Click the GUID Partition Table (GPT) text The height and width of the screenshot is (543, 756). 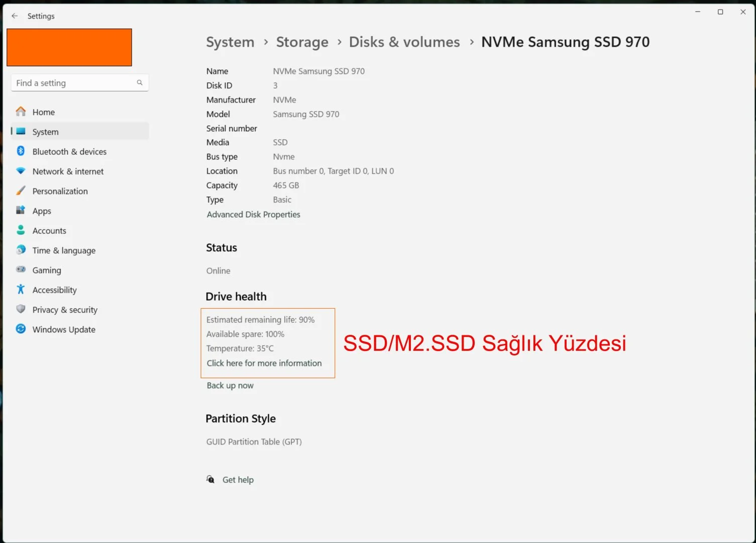coord(254,442)
